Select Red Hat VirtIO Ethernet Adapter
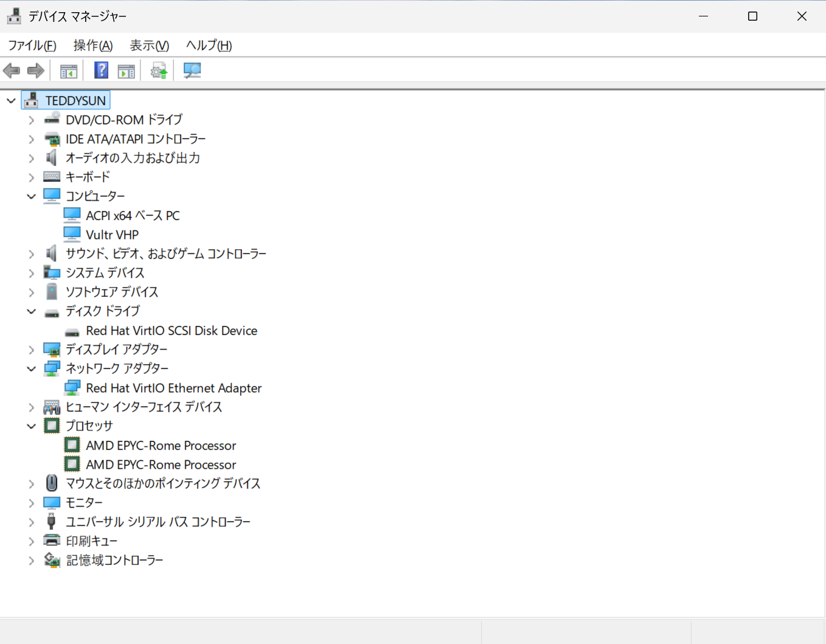Screen dimensions: 826x644 point(174,388)
